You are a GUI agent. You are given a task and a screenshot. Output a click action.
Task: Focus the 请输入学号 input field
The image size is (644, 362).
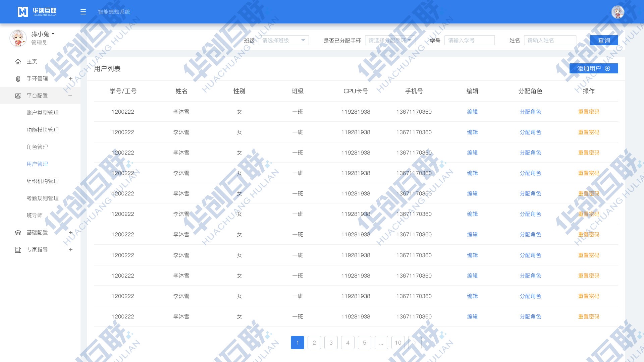pyautogui.click(x=469, y=40)
